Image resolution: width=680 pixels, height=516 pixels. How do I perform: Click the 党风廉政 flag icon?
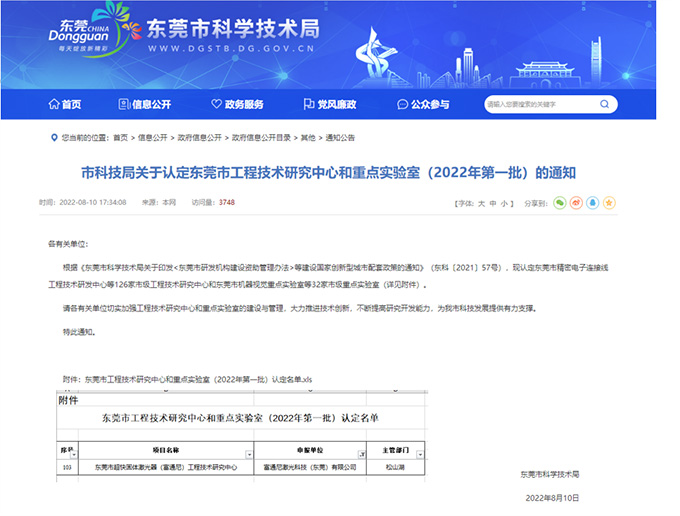[x=309, y=104]
